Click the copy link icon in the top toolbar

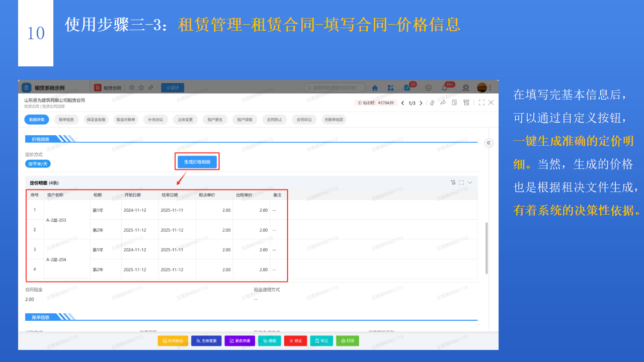pyautogui.click(x=151, y=87)
